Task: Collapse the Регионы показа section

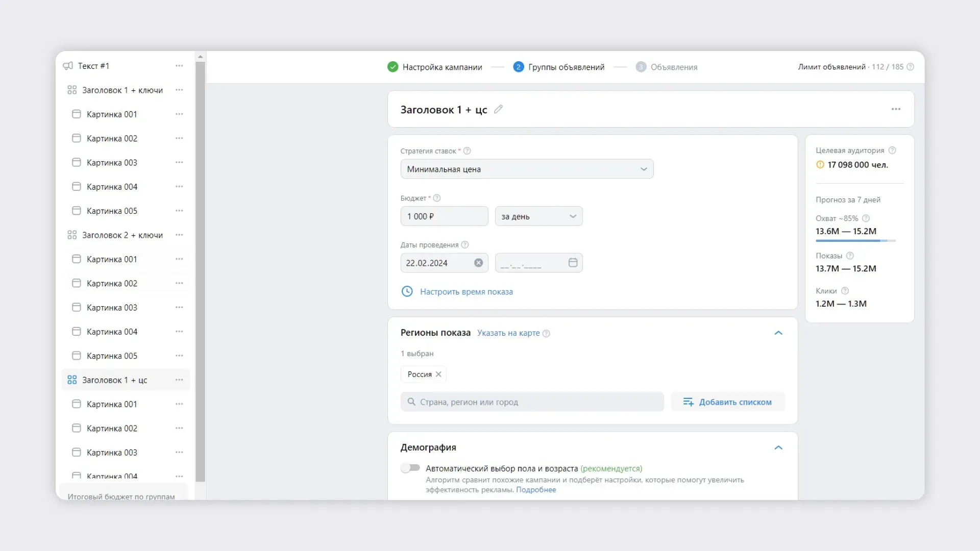Action: point(778,333)
